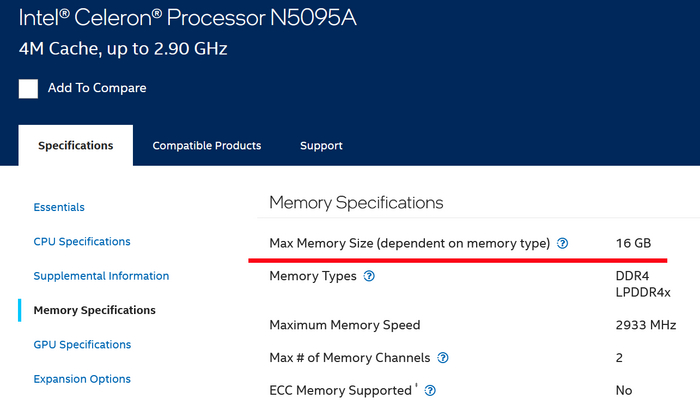
Task: Open the Compatible Products tab
Action: [207, 146]
